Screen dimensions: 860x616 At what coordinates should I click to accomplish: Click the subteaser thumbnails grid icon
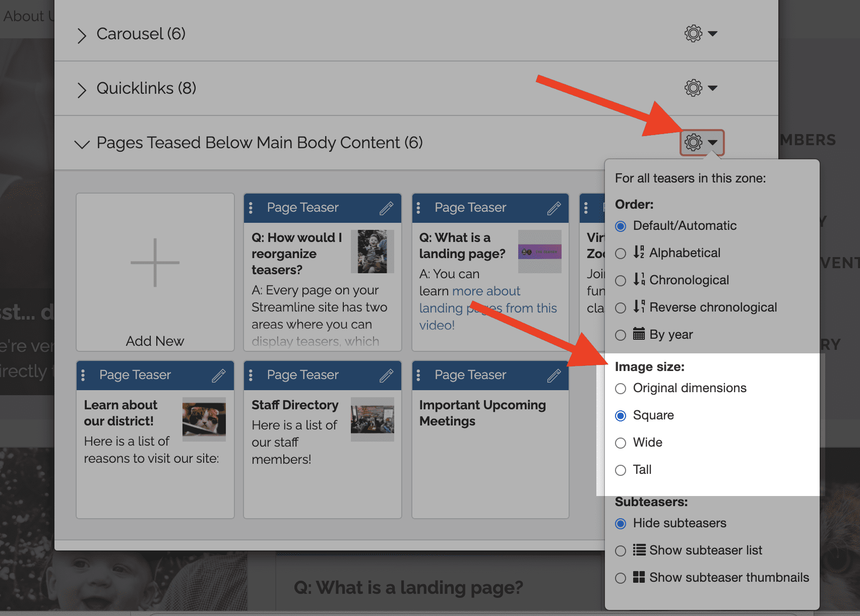click(639, 577)
